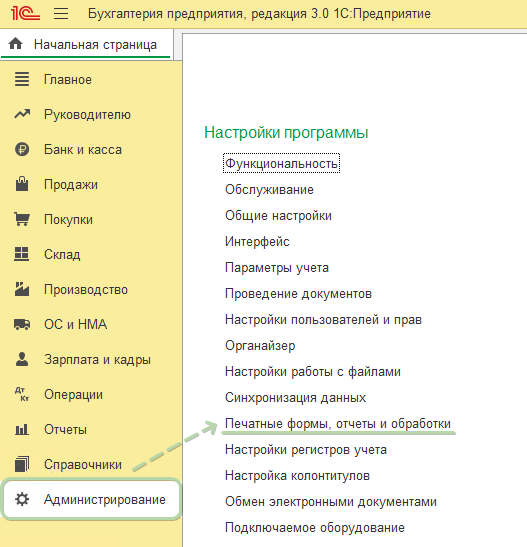Open the Обслуживание link

pos(269,189)
